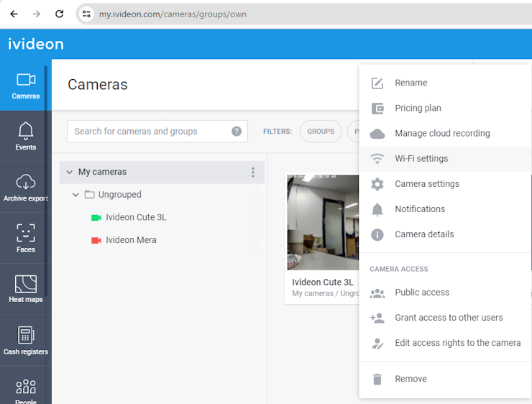Select the My cameras tree row

click(162, 172)
